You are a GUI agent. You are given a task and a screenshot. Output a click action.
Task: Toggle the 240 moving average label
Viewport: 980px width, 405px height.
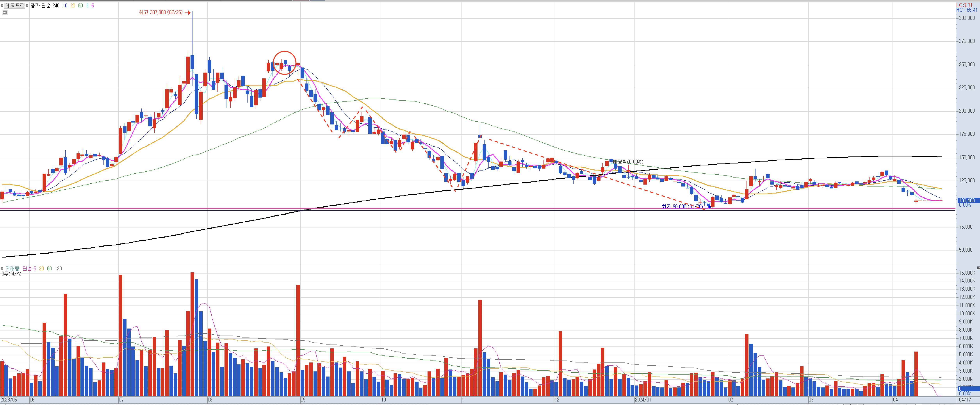coord(56,6)
